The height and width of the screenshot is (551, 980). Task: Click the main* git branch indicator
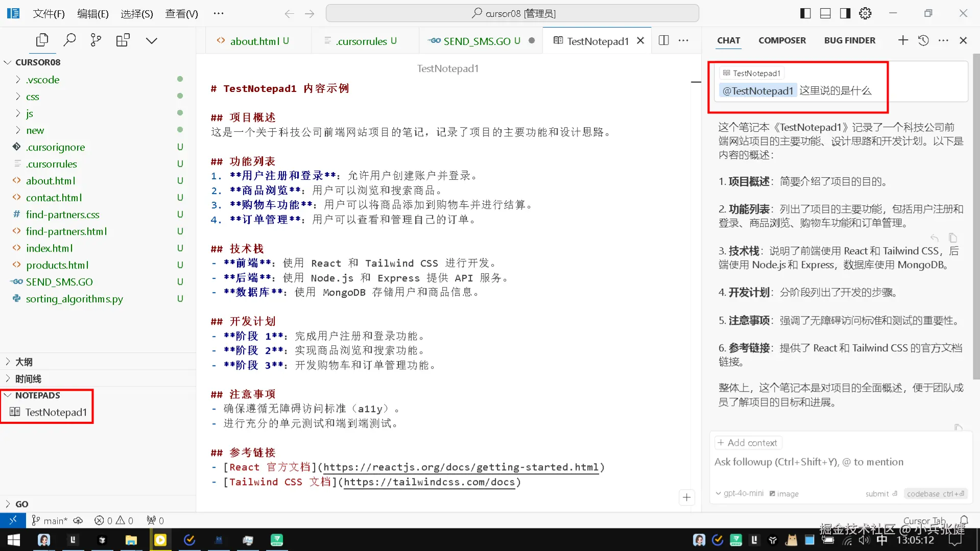tap(50, 520)
